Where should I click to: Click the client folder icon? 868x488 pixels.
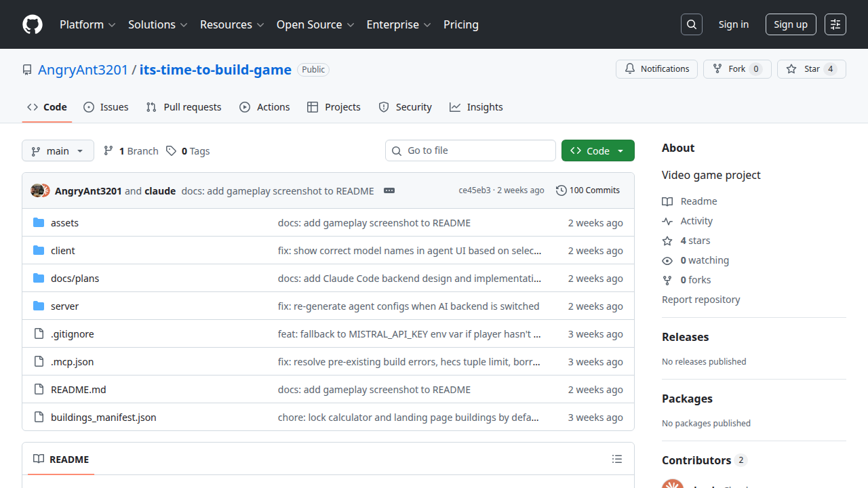(39, 251)
